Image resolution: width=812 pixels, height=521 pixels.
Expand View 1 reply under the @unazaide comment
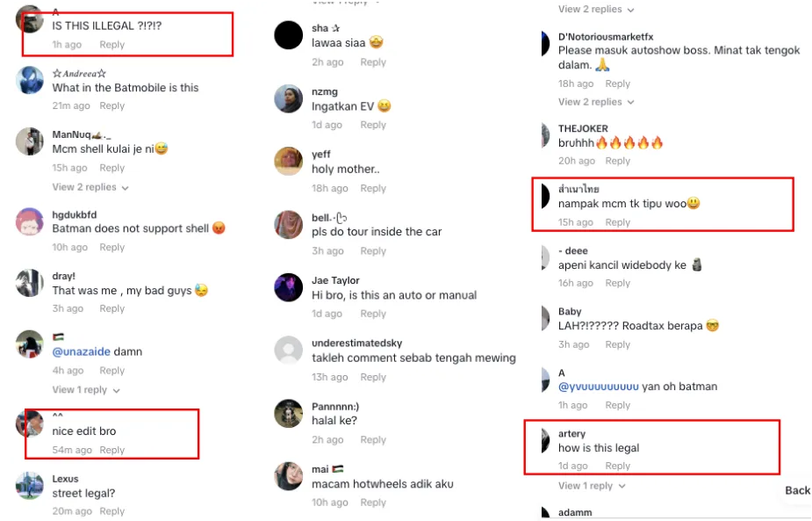(86, 390)
